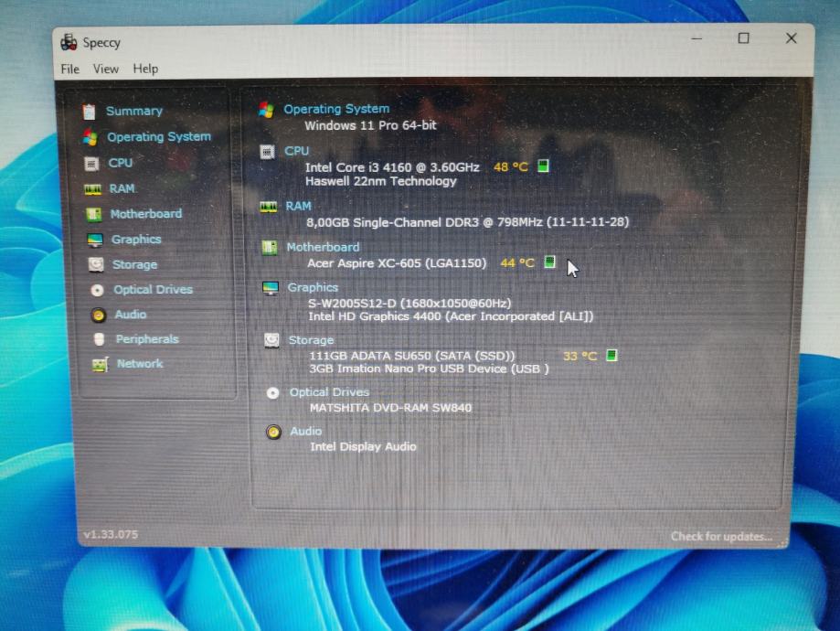Click the Storage heading in summary pane
Screen dimensions: 840x631
[x=311, y=340]
